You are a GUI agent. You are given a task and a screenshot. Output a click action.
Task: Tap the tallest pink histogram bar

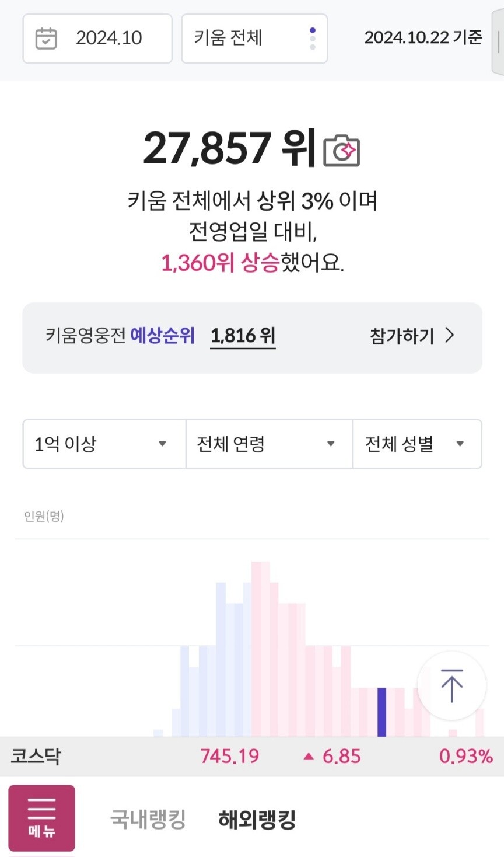pyautogui.click(x=260, y=648)
